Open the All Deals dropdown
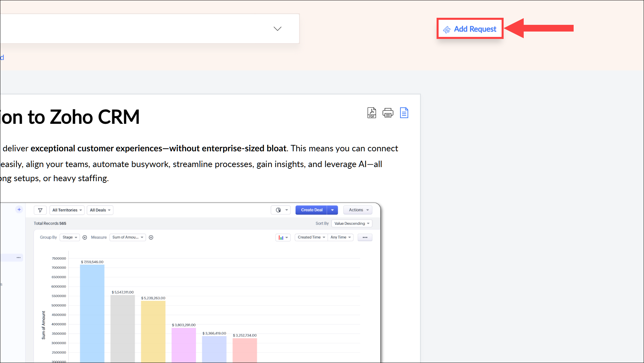The width and height of the screenshot is (644, 363). pos(100,210)
